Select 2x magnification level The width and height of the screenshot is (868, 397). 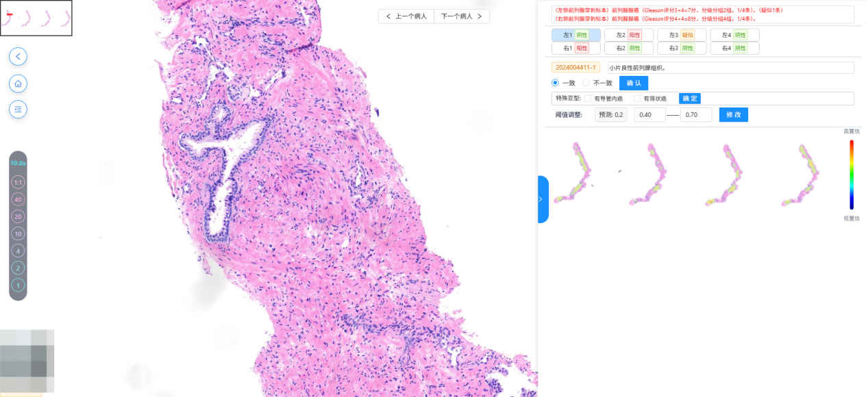[x=18, y=268]
